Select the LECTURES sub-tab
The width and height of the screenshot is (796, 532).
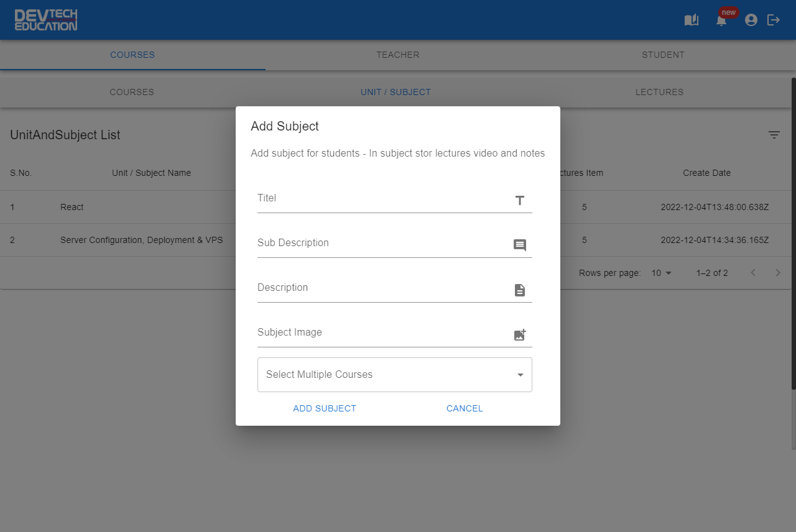659,92
